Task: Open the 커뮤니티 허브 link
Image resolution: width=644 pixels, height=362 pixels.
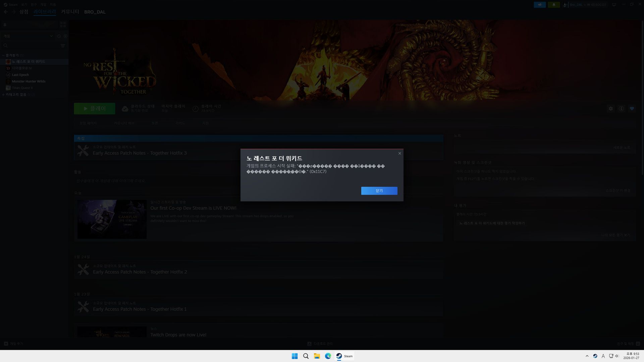Action: [x=124, y=123]
